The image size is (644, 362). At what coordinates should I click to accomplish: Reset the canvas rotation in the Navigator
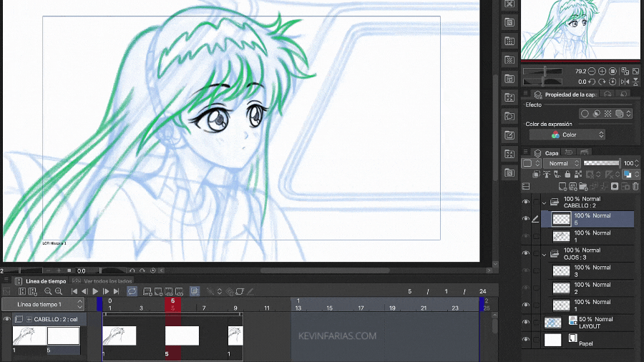[613, 82]
